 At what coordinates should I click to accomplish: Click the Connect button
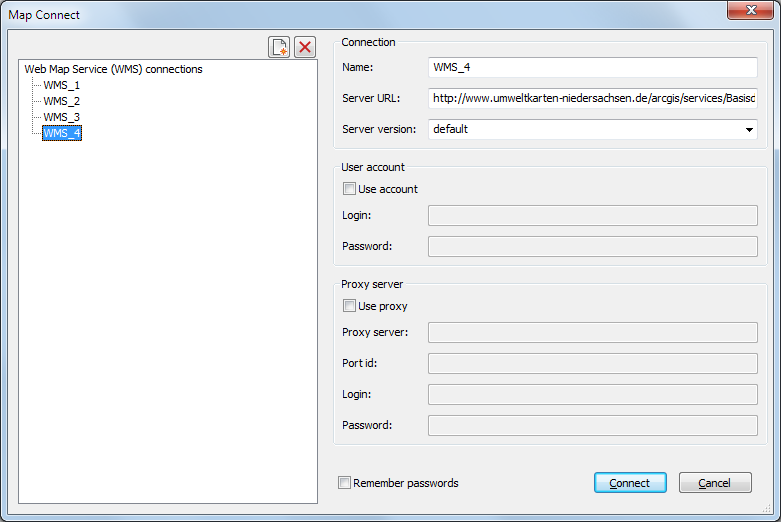630,483
